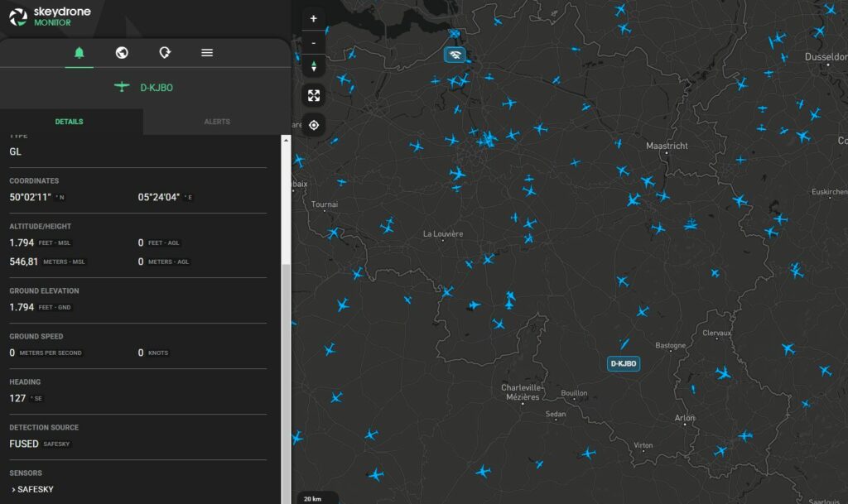Zoom out the map with minus button

click(313, 42)
